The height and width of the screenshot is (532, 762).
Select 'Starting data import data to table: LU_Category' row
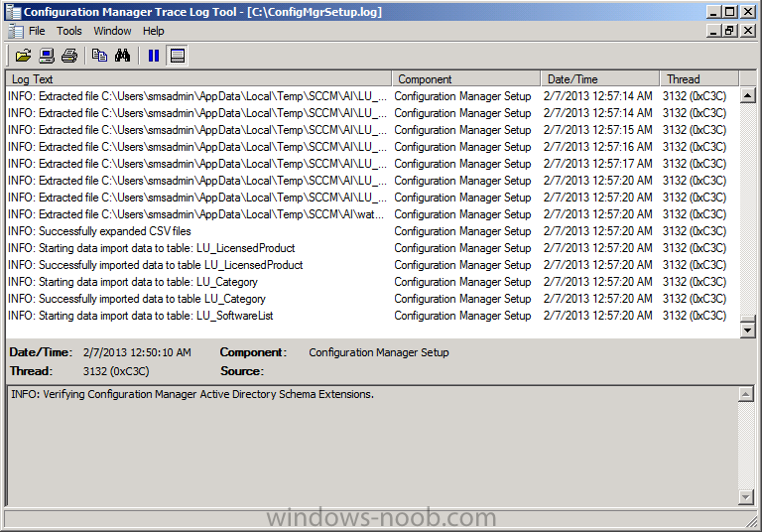tap(372, 282)
